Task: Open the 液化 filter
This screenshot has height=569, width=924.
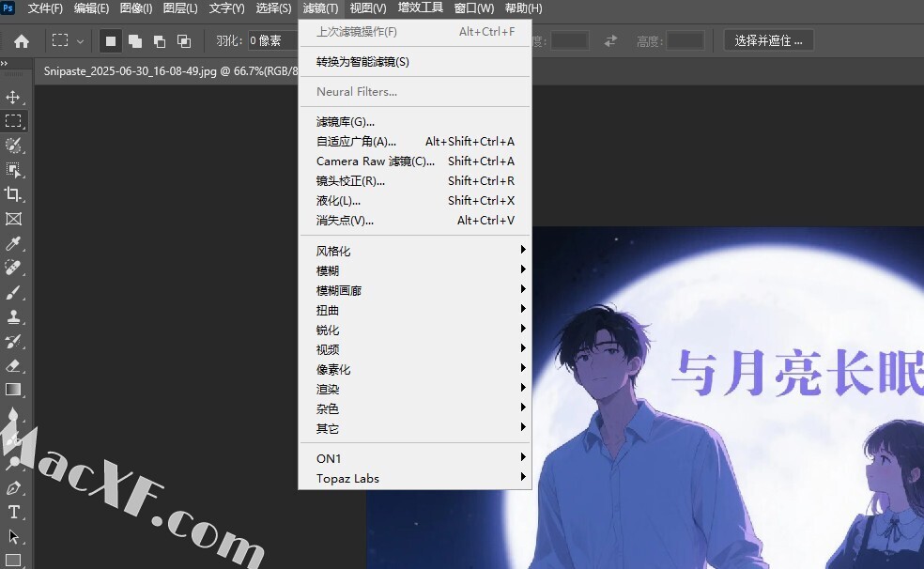Action: tap(415, 201)
